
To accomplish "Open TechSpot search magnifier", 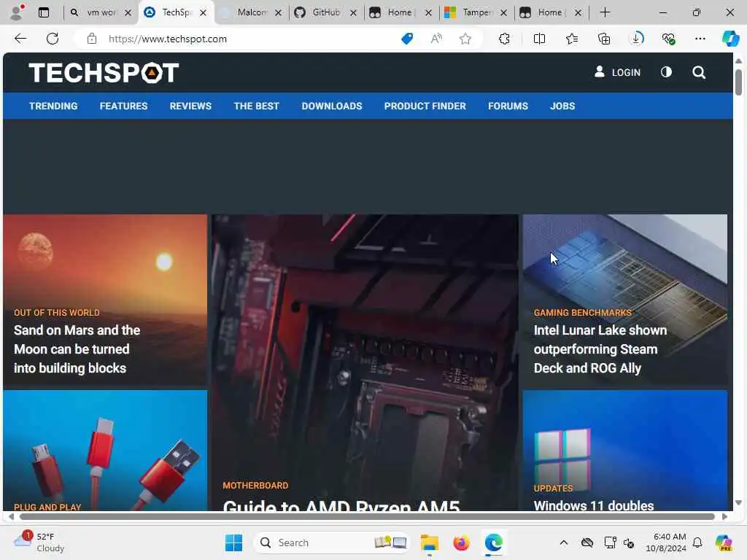I will [699, 72].
